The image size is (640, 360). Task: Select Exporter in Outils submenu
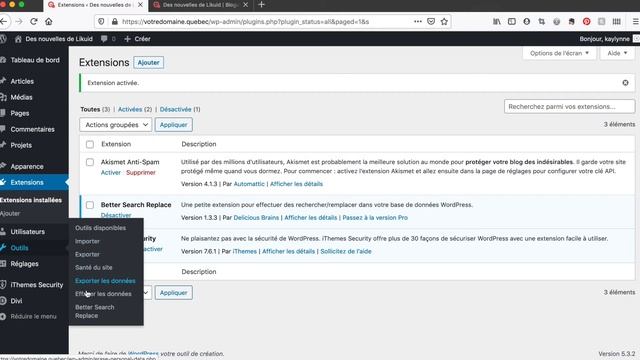[x=87, y=254]
